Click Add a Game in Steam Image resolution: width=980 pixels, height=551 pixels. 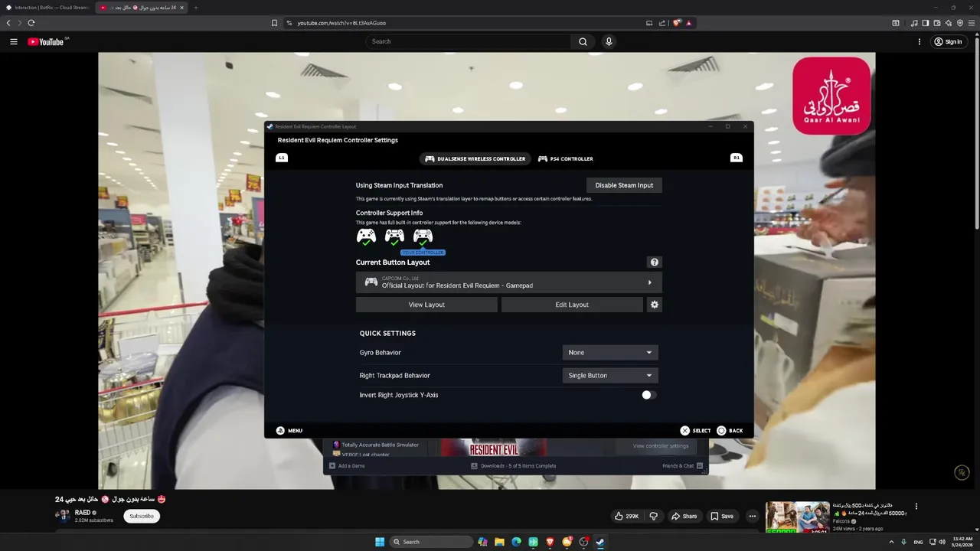click(348, 466)
